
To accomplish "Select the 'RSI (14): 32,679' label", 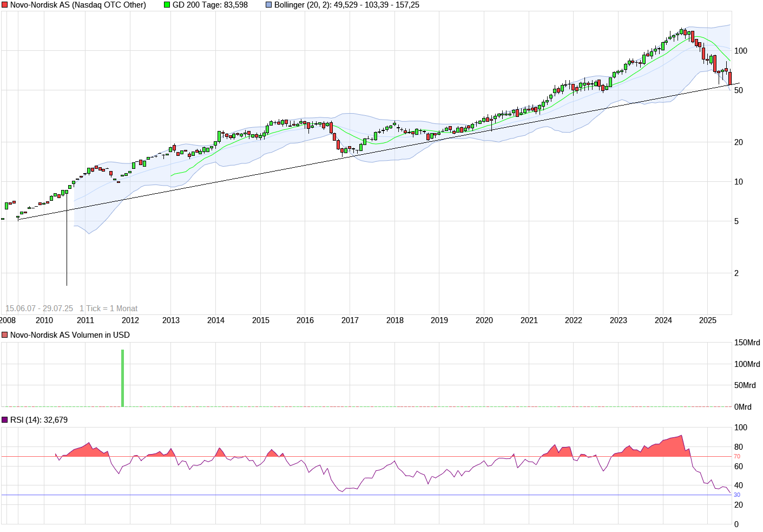I will (x=39, y=420).
